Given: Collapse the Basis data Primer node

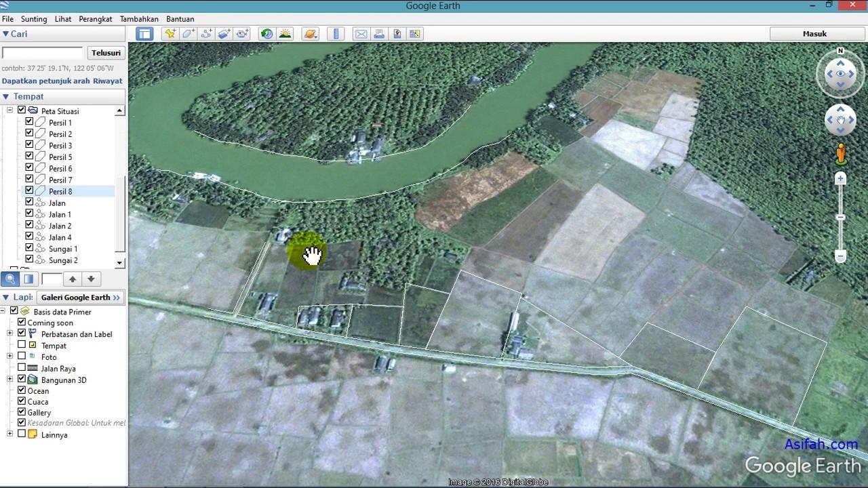Looking at the screenshot, I should [3, 310].
